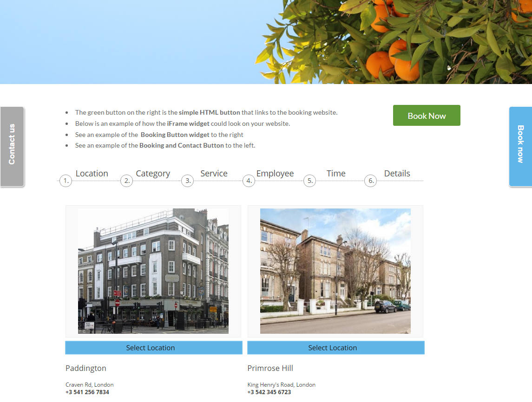Click step 1 circle for Location
Screen dimensions: 532x402
coord(66,181)
